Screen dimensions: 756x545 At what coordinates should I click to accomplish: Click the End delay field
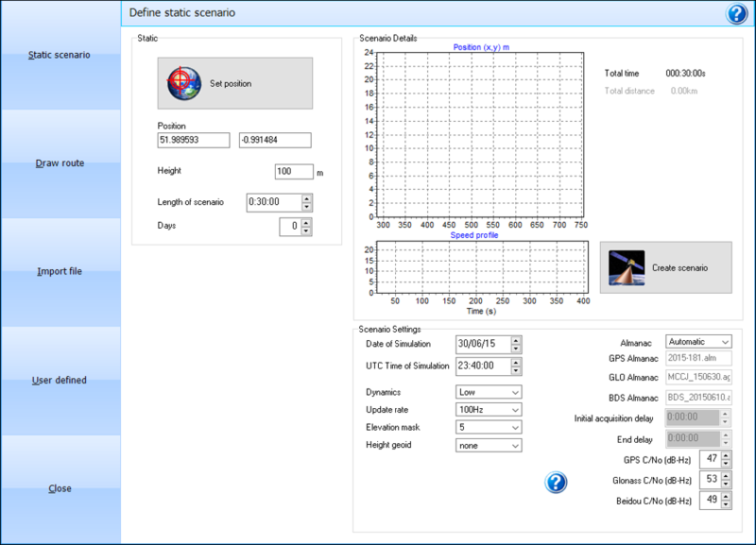[x=694, y=438]
